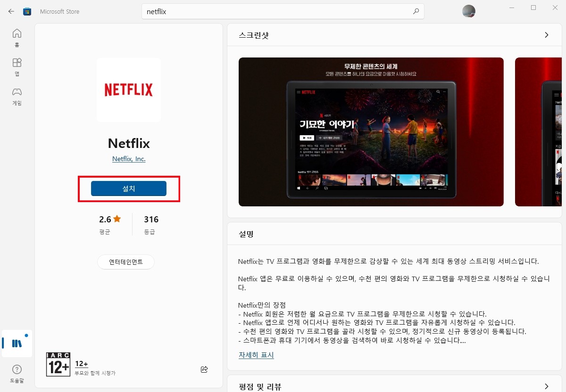This screenshot has width=566, height=392.
Task: Expand the 스크린샷 screenshots section
Action: pos(547,35)
